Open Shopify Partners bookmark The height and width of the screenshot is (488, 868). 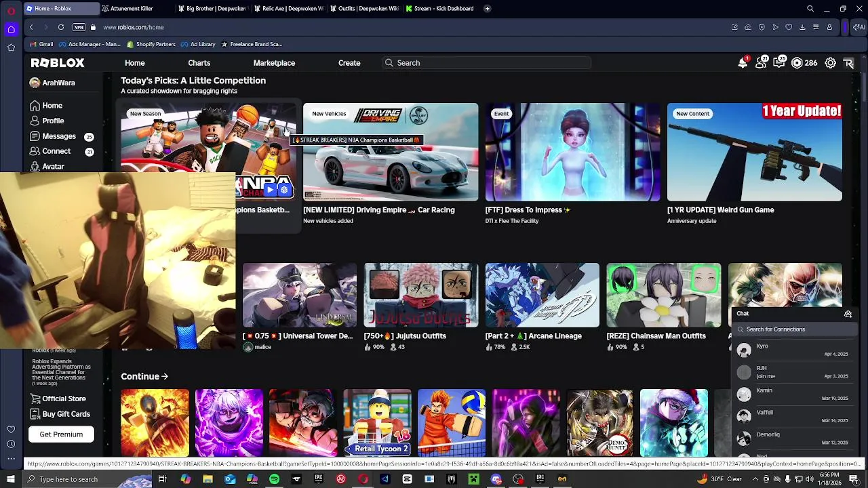(151, 44)
